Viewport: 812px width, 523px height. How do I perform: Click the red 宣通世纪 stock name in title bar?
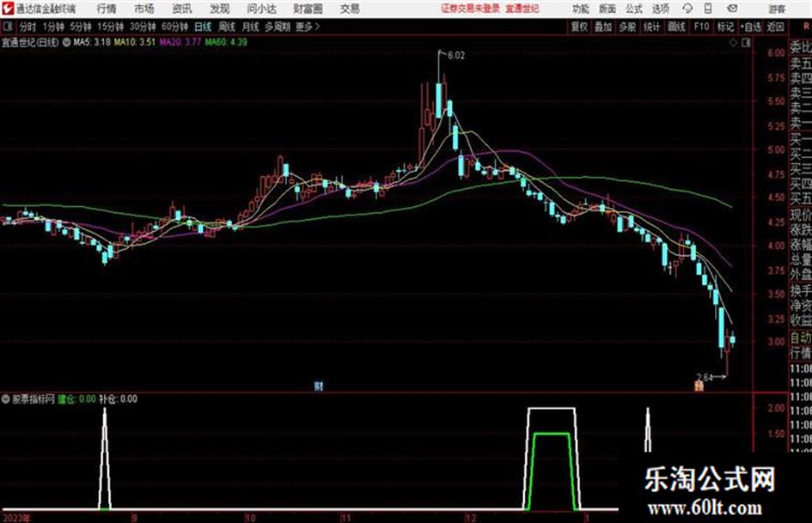522,9
